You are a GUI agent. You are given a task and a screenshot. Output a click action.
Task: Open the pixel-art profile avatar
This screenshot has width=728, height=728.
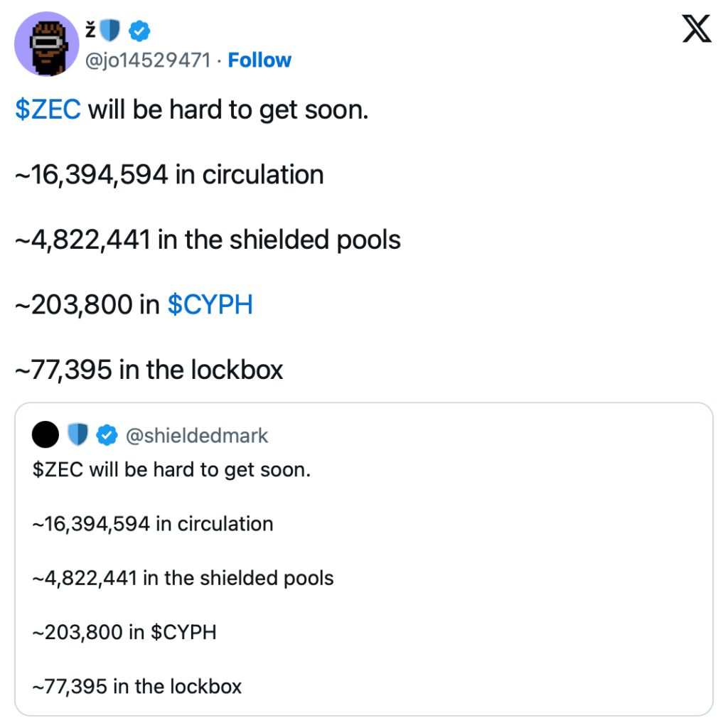[46, 43]
